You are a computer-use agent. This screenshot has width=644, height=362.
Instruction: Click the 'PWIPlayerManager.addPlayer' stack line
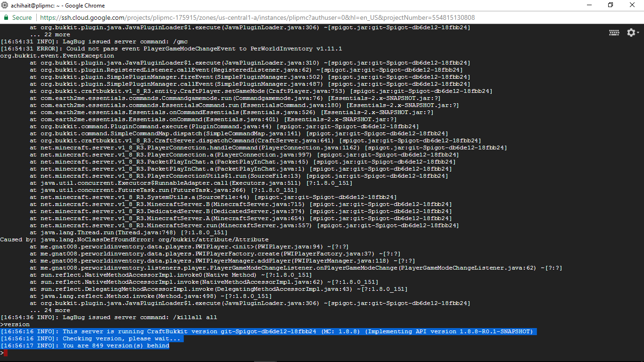click(x=222, y=261)
